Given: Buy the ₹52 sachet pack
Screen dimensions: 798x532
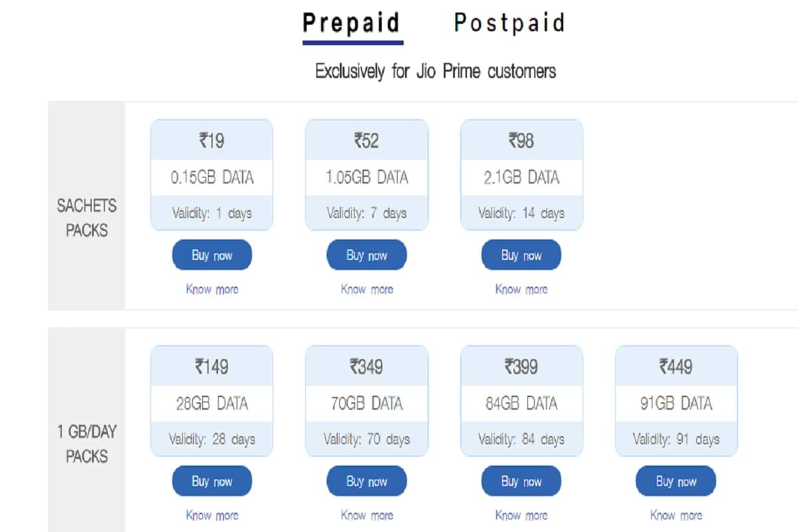Looking at the screenshot, I should [366, 255].
